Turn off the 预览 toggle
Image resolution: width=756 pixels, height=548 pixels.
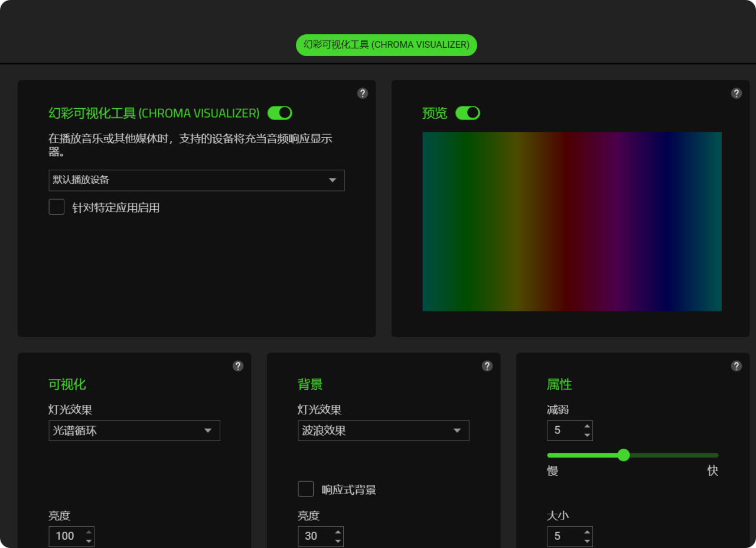(468, 113)
